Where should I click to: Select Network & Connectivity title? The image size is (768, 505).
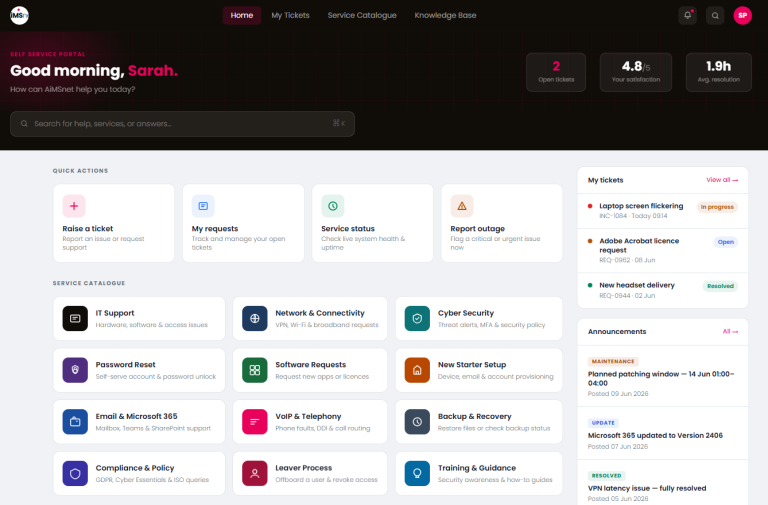tap(320, 313)
